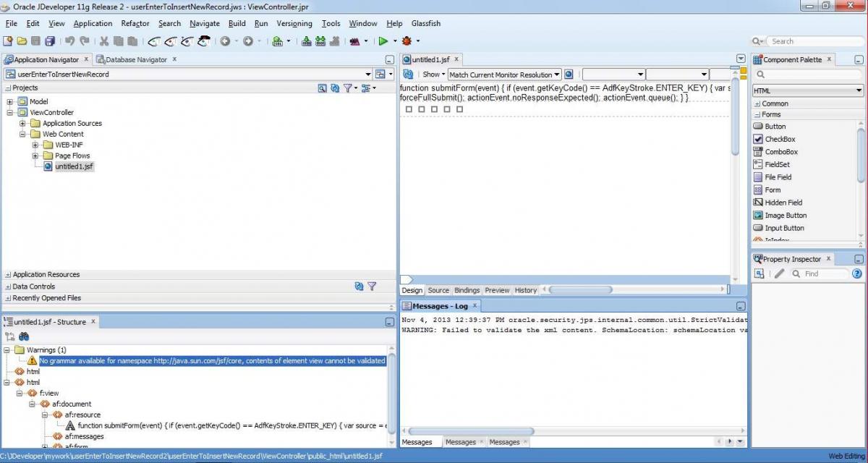Click the filter funnel icon in Projects

click(348, 88)
